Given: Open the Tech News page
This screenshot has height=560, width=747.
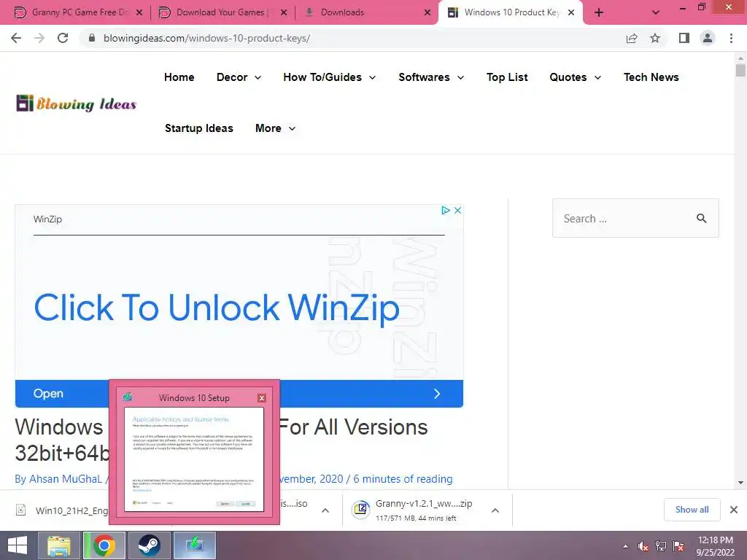Looking at the screenshot, I should click(651, 77).
